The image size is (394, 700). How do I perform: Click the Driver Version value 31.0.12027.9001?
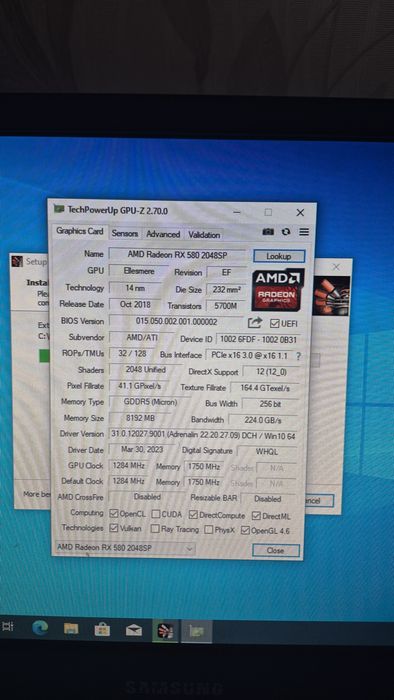(203, 435)
